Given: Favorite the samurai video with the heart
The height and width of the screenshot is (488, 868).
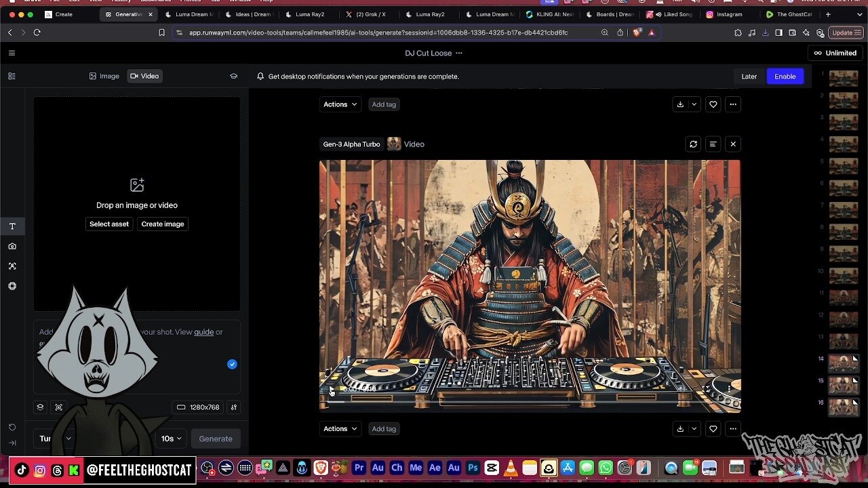Looking at the screenshot, I should click(713, 428).
